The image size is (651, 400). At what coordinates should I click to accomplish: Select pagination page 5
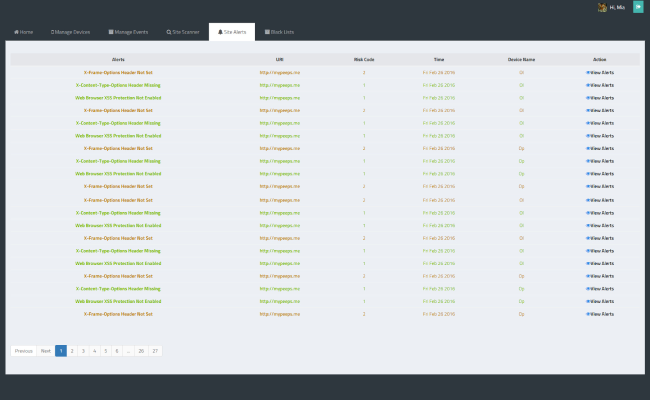(x=106, y=351)
